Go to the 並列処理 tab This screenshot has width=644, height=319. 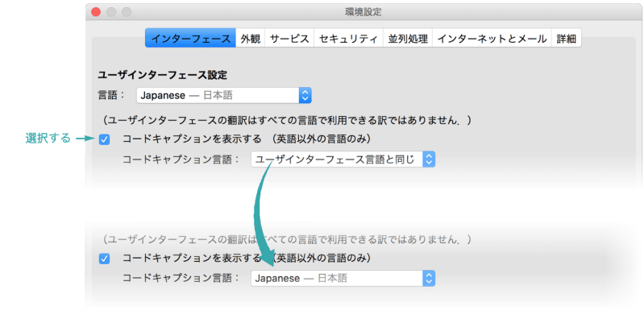(x=408, y=38)
